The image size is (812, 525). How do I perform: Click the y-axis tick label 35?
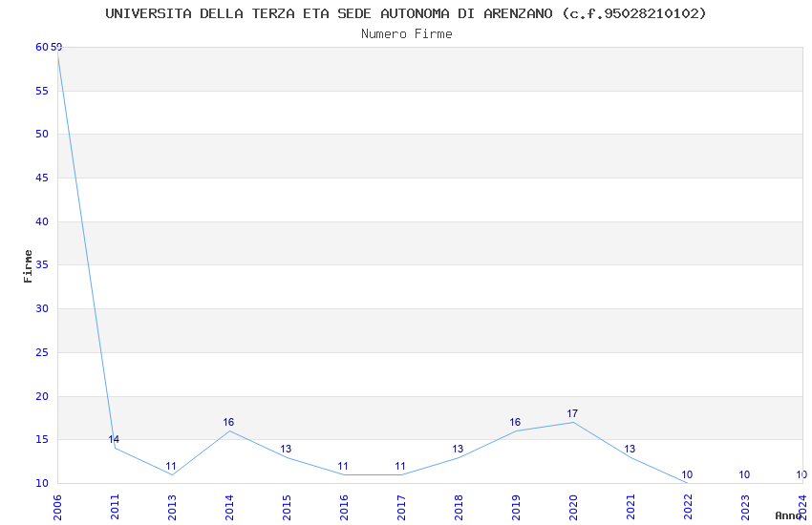[x=42, y=264]
